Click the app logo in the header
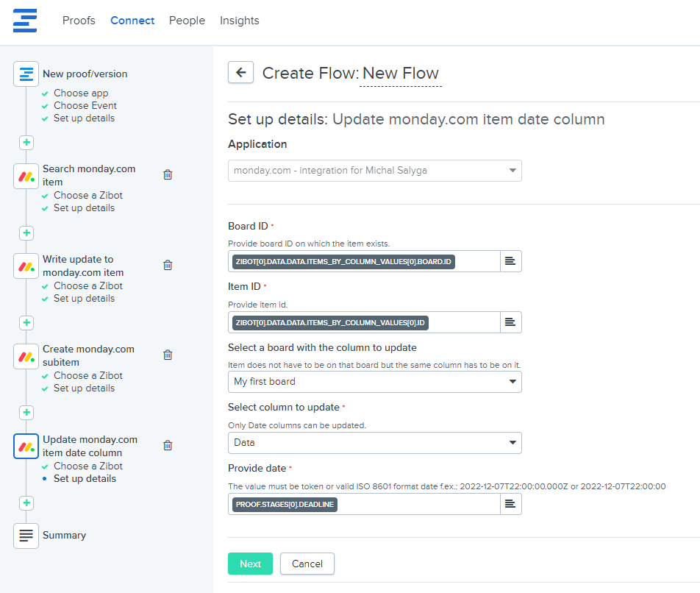This screenshot has height=593, width=700. [x=25, y=21]
